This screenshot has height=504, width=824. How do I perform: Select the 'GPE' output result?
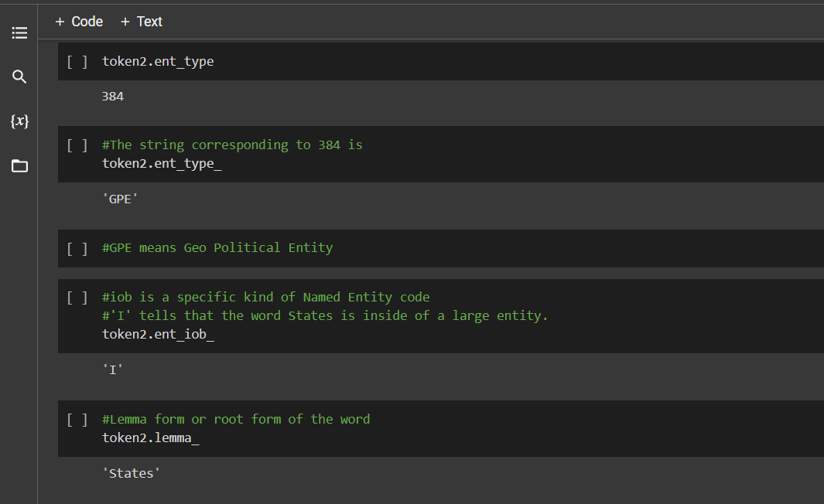coord(121,199)
